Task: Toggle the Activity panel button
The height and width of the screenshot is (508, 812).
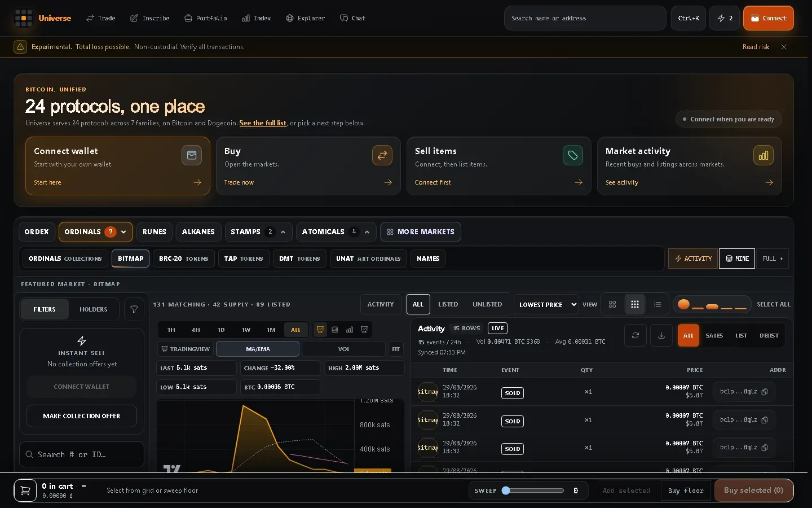Action: [693, 259]
